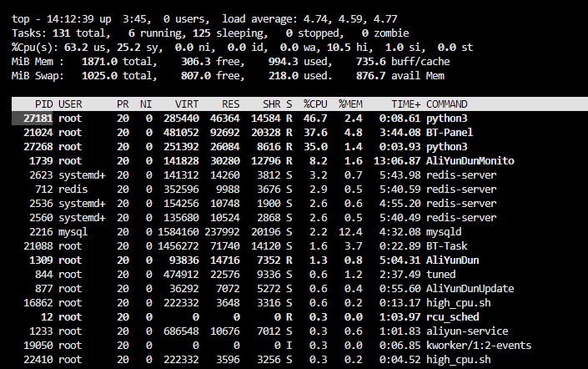Click the 1584160 VIRT value
The height and width of the screenshot is (369, 588).
[x=178, y=232]
